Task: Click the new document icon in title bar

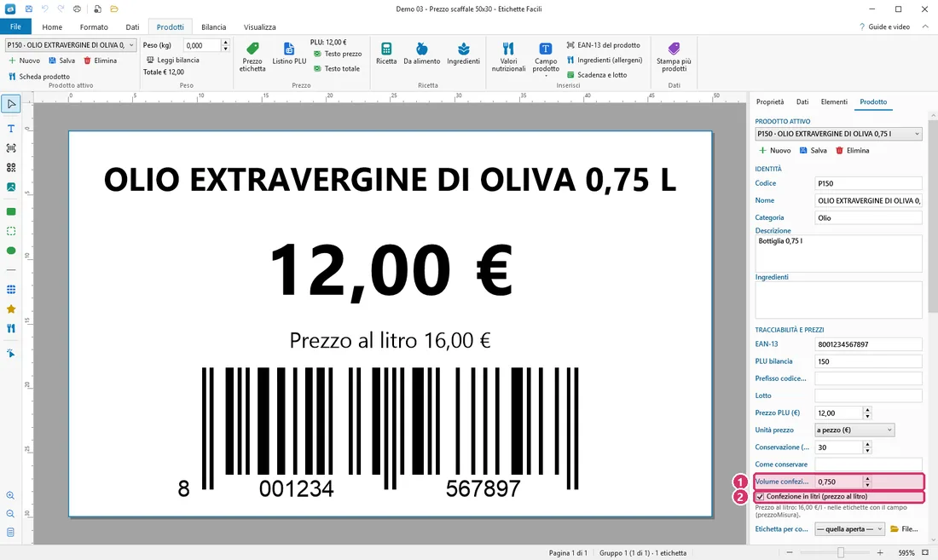Action: coord(97,9)
